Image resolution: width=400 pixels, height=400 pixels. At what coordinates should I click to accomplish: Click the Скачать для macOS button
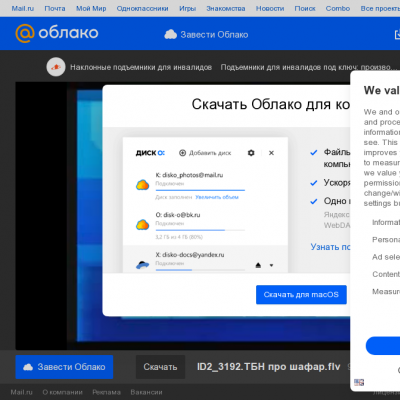point(301,295)
